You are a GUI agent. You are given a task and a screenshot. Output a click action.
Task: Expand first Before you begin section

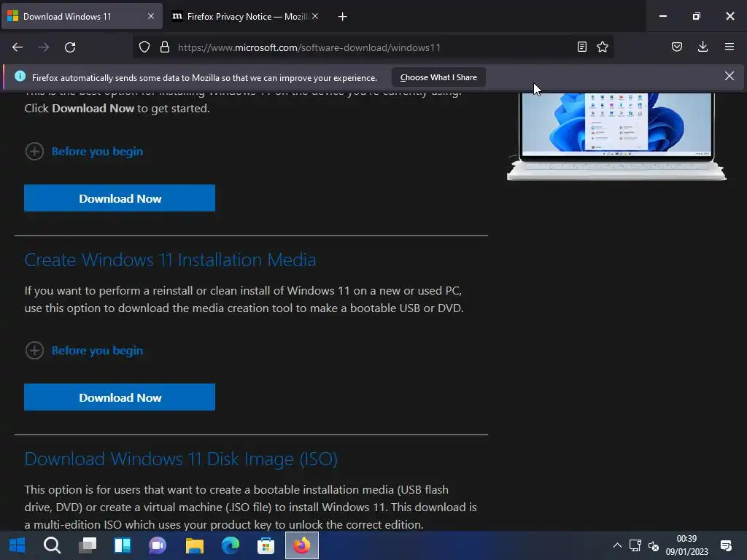(x=84, y=152)
